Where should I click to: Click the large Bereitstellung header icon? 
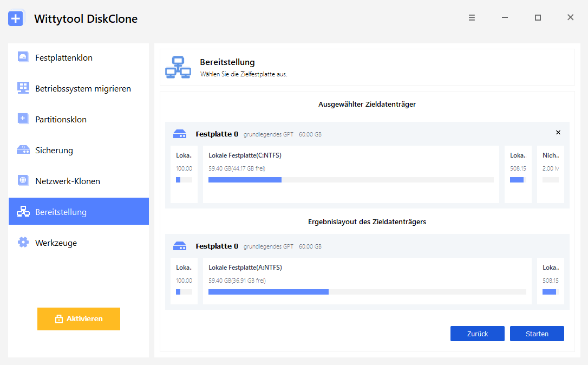(x=178, y=67)
